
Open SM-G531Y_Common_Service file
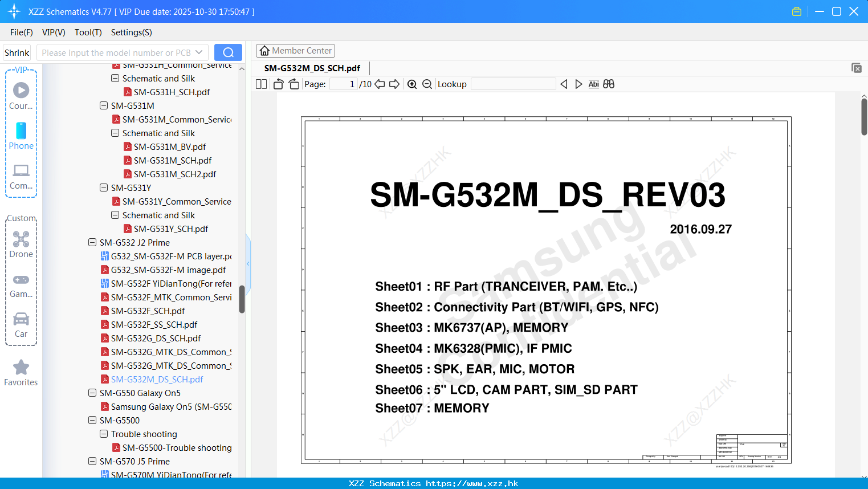[177, 201]
